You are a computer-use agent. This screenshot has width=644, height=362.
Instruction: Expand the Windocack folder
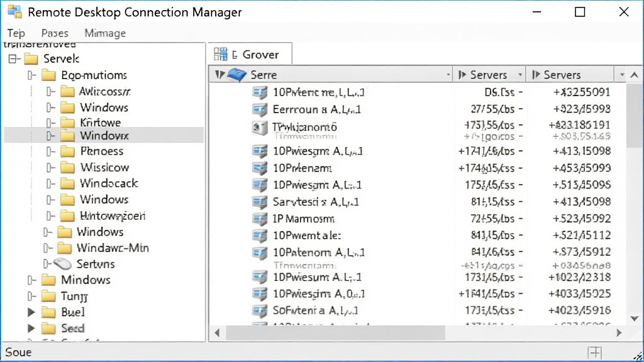point(50,184)
